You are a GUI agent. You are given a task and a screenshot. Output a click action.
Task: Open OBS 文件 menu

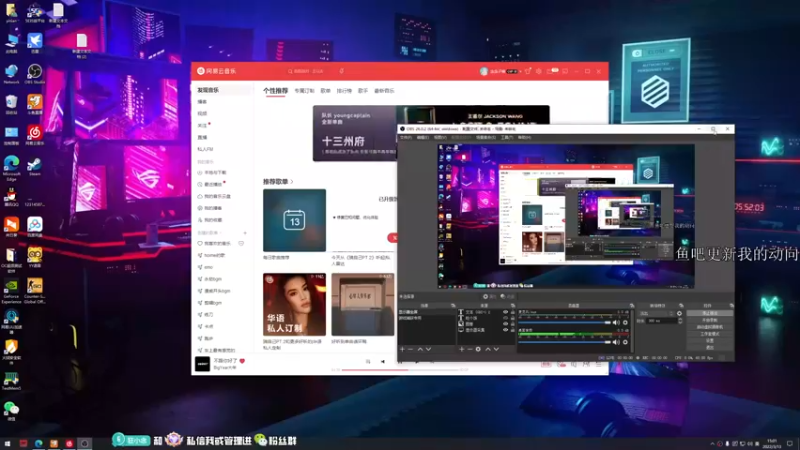pos(406,137)
